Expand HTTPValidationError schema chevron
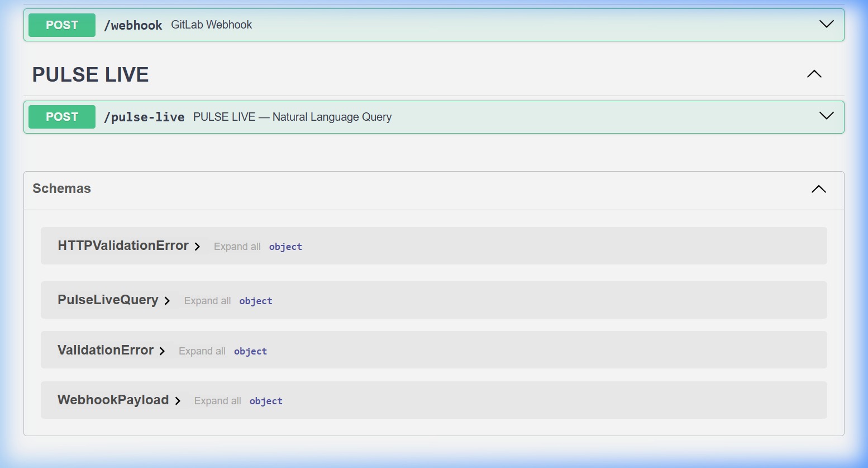Viewport: 868px width, 468px height. tap(197, 247)
